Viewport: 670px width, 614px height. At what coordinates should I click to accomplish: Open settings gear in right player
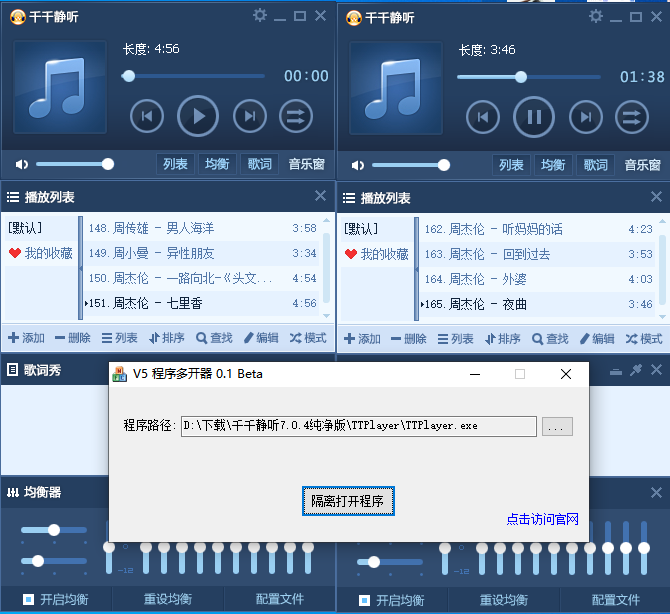596,17
